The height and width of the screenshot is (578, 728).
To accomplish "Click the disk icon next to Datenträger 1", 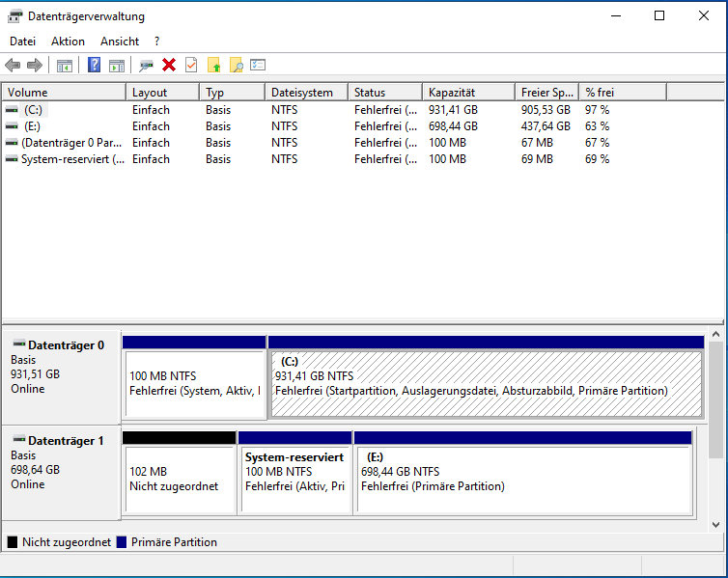I will (19, 439).
